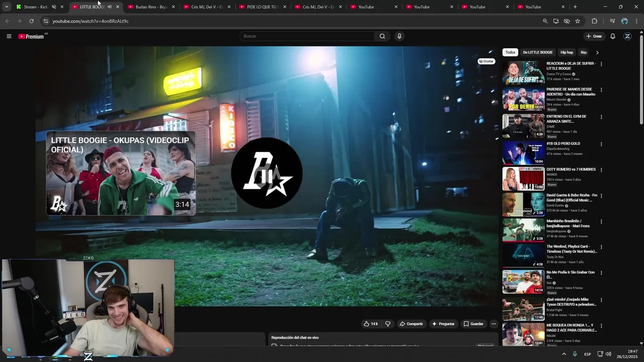Open more actions ellipsis below video
Image resolution: width=644 pixels, height=362 pixels.
pyautogui.click(x=494, y=324)
